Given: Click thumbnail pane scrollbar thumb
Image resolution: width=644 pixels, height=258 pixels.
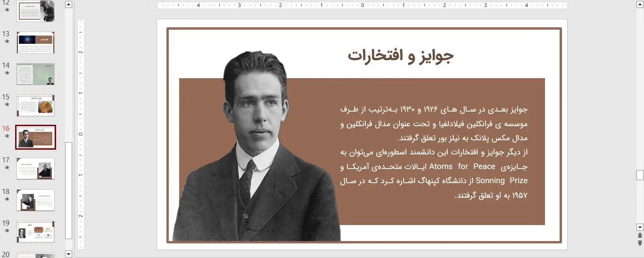Looking at the screenshot, I should click(x=68, y=191).
